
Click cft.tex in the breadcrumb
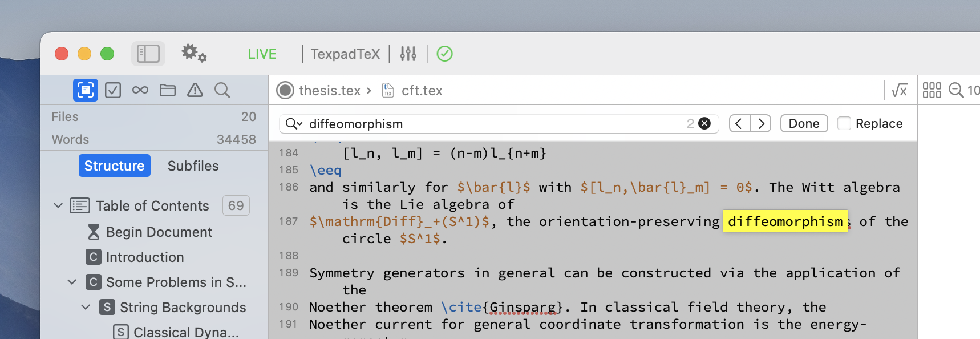point(422,91)
